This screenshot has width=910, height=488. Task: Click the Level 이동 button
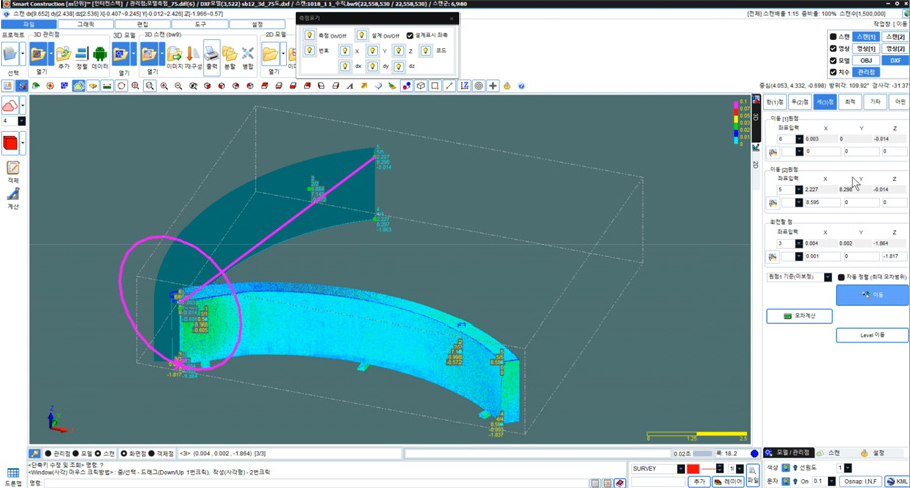click(872, 335)
